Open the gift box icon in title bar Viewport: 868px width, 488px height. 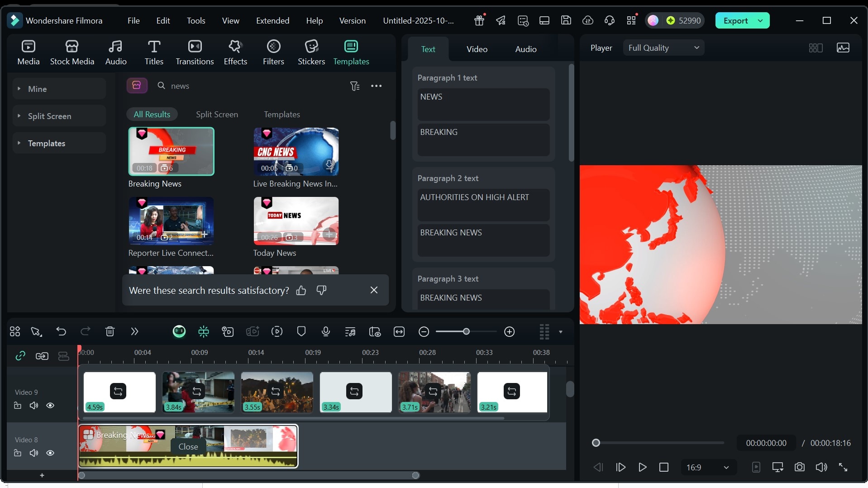point(479,20)
